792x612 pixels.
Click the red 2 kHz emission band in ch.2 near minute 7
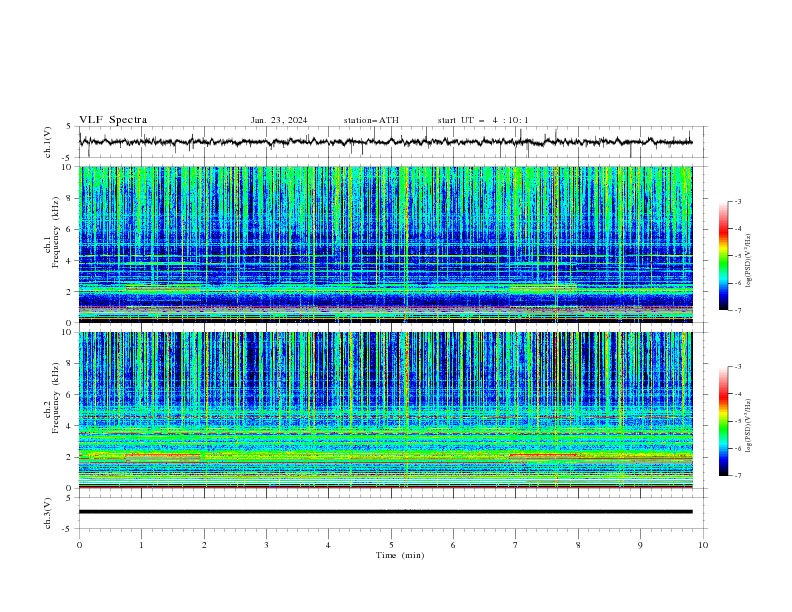pyautogui.click(x=543, y=455)
